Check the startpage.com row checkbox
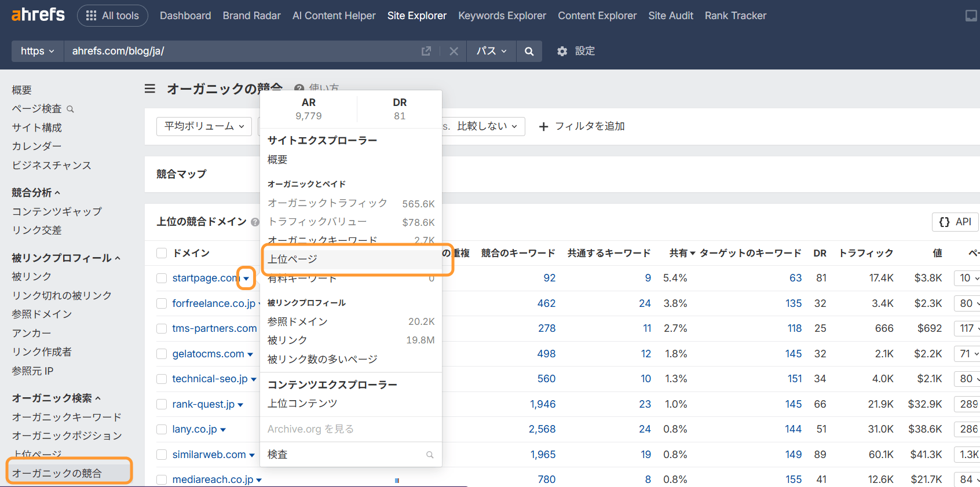Screen dimensions: 980x487 click(x=162, y=279)
